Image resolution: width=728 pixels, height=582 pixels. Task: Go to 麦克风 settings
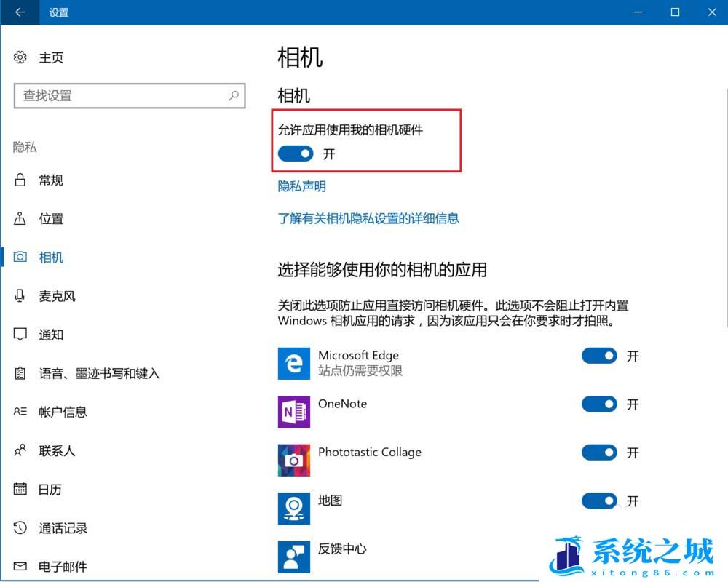57,296
